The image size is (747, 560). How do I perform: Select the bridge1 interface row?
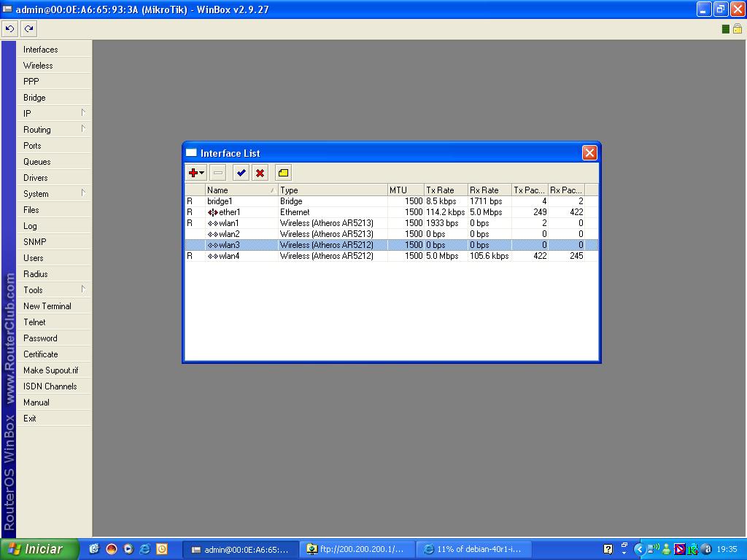click(391, 201)
